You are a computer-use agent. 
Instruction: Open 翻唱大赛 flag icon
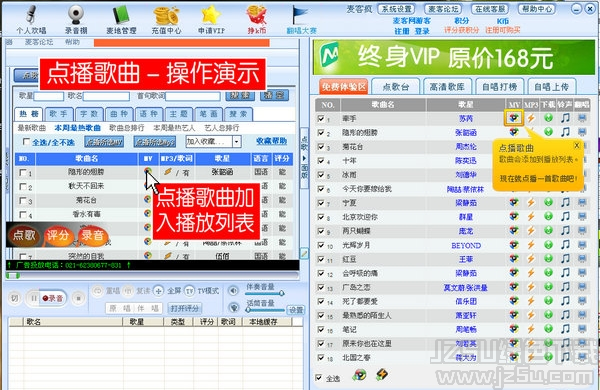[300, 16]
